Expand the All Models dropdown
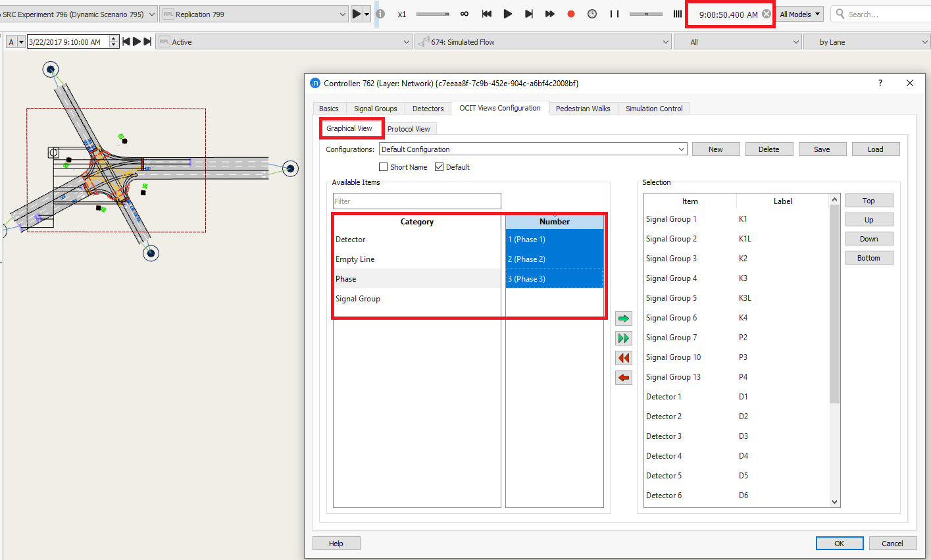 [x=800, y=14]
